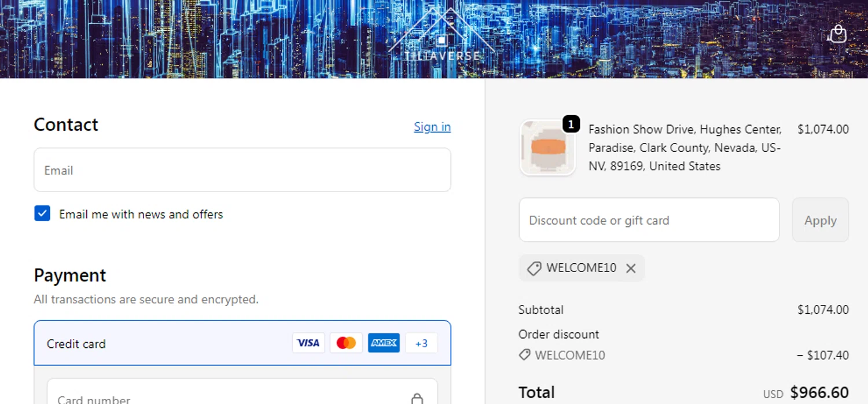This screenshot has width=868, height=404.
Task: Focus the Discount code or gift card field
Action: (x=649, y=220)
